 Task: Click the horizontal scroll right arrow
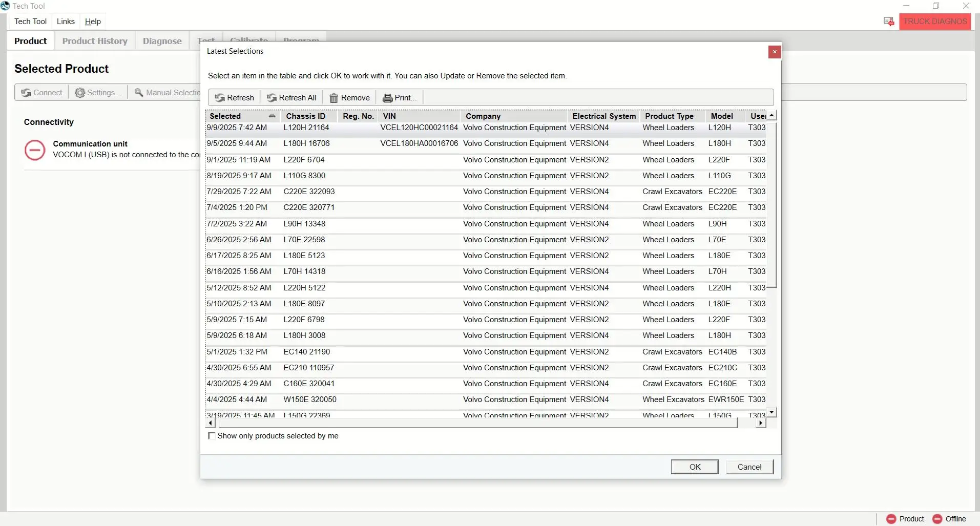(x=761, y=423)
